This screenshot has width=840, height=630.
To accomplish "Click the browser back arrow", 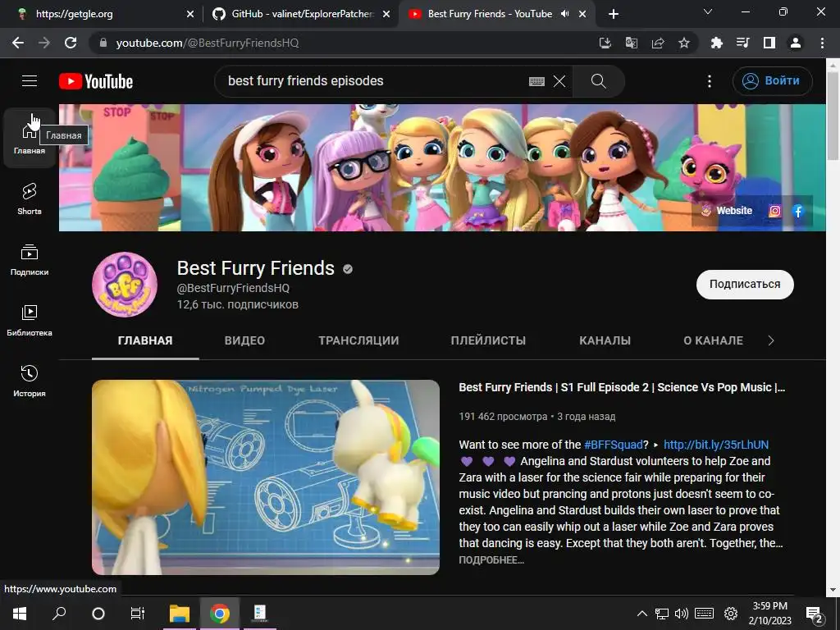I will click(x=18, y=43).
